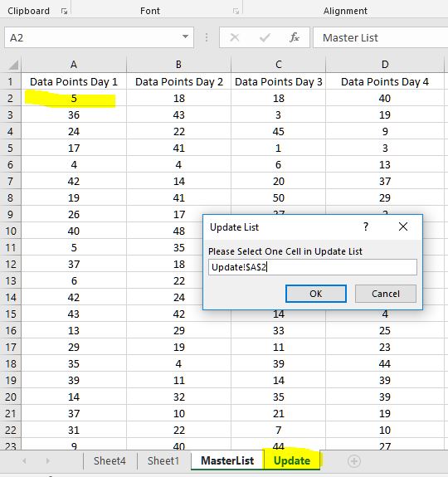This screenshot has width=448, height=477.
Task: Click cell D7 with value 37
Action: pos(385,182)
